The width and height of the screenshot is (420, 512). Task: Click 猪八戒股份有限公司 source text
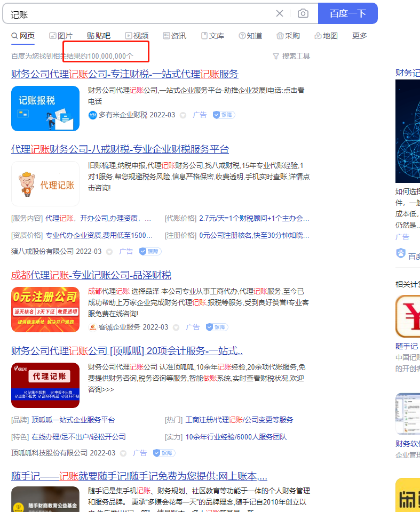point(43,251)
